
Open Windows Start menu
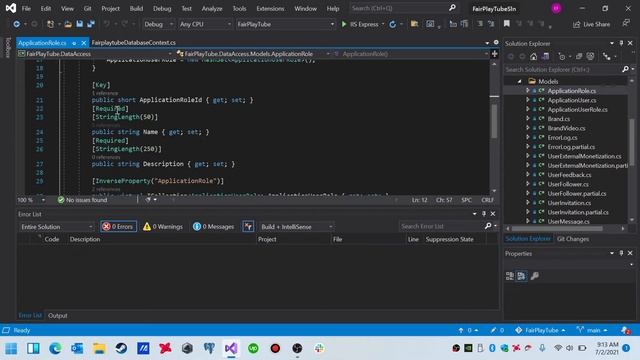[11, 348]
